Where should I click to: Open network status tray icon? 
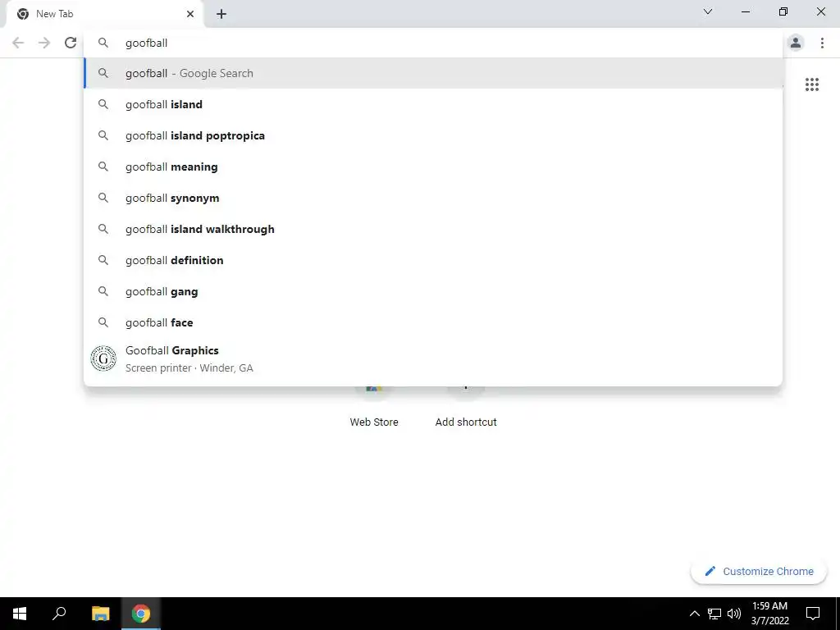[x=714, y=614]
